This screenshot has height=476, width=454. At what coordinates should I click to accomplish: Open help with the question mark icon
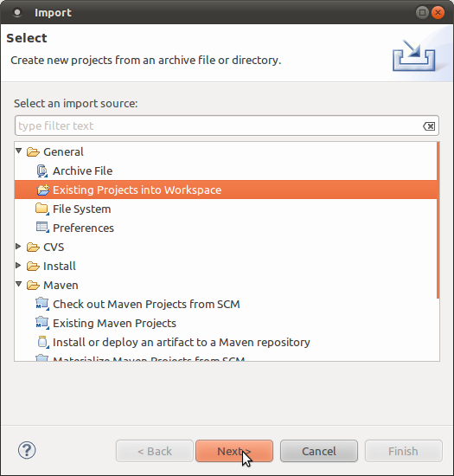27,451
